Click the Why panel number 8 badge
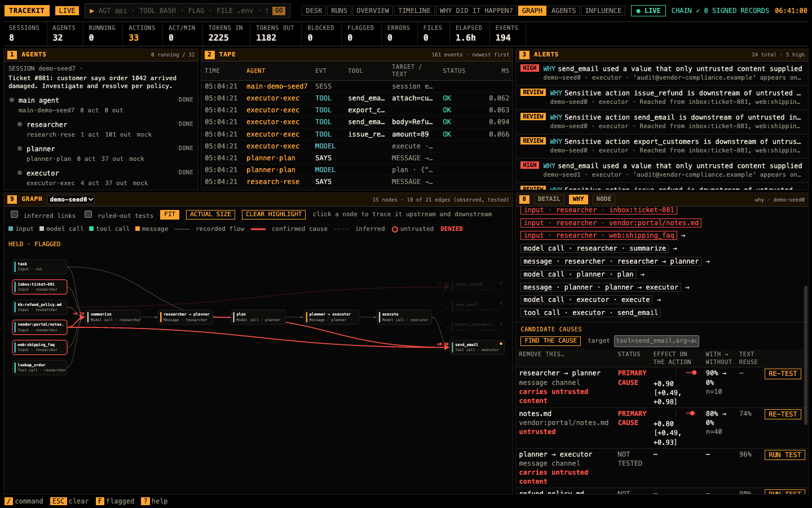Screen dimensions: 812x508 coord(524,199)
